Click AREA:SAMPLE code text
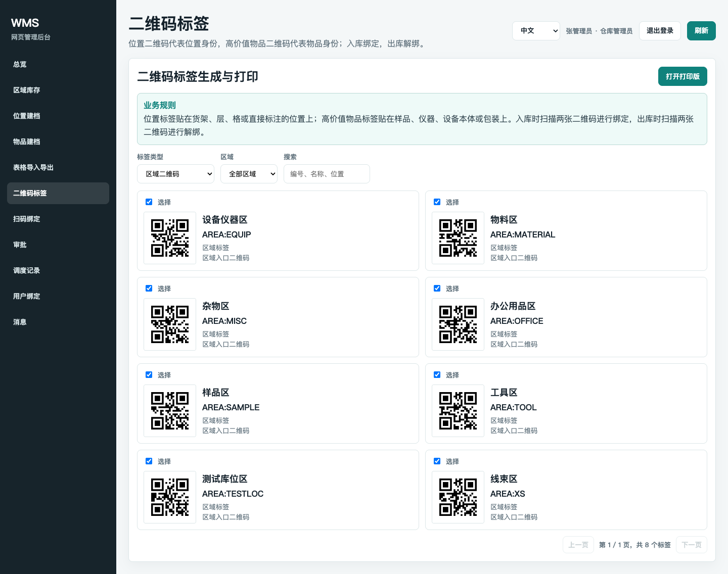The height and width of the screenshot is (574, 728). (x=231, y=407)
